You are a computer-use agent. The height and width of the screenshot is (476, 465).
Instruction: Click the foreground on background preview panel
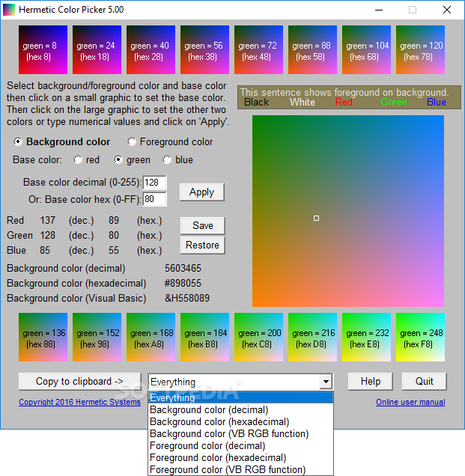[x=349, y=97]
